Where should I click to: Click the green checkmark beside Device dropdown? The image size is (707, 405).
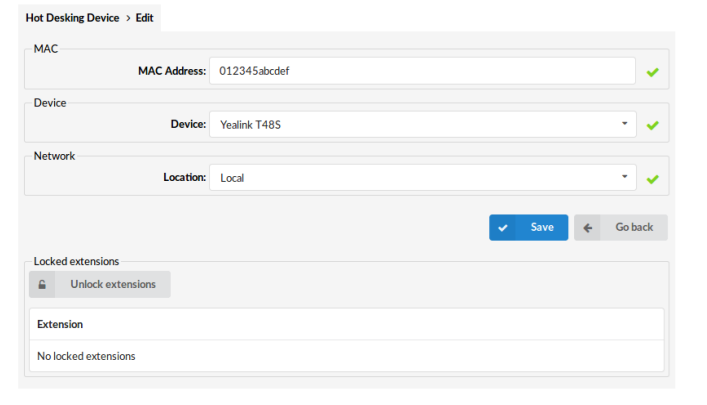pos(653,125)
